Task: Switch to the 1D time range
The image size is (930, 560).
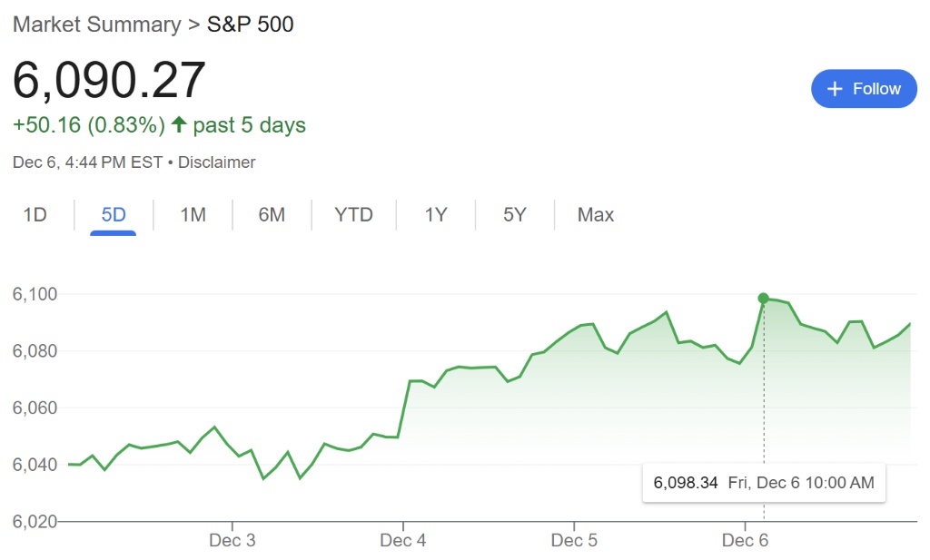Action: [x=35, y=215]
